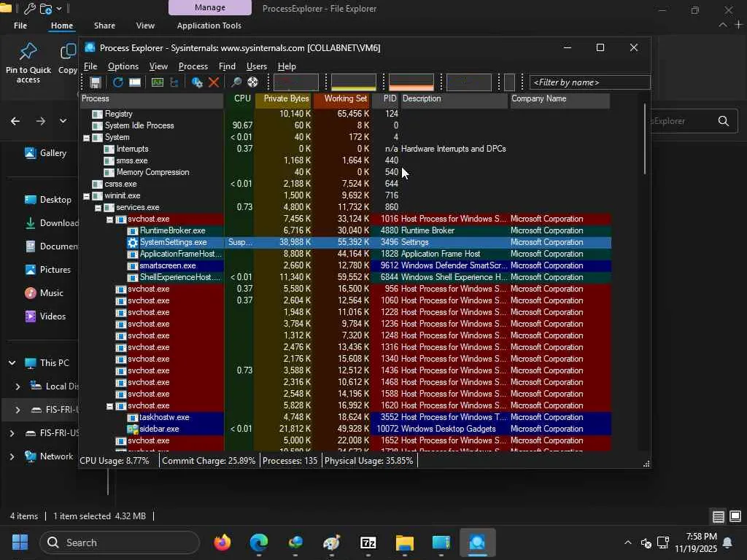Open Application Tools tab in File Explorer

click(x=209, y=26)
